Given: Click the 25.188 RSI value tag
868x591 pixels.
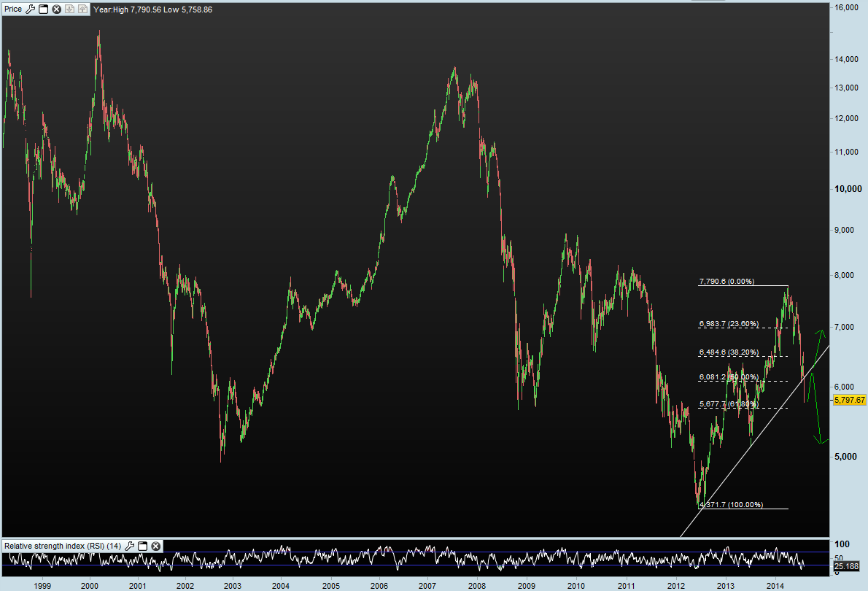Looking at the screenshot, I should [846, 566].
